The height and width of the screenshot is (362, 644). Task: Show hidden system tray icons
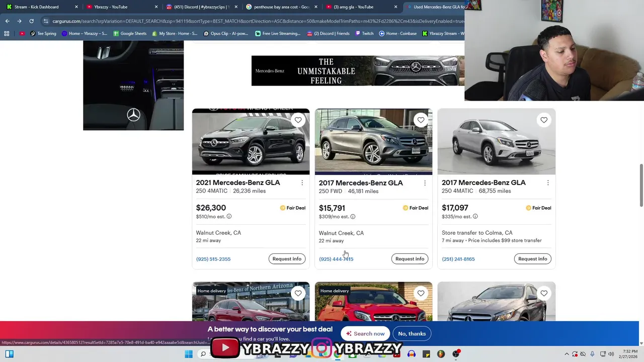[567, 354]
